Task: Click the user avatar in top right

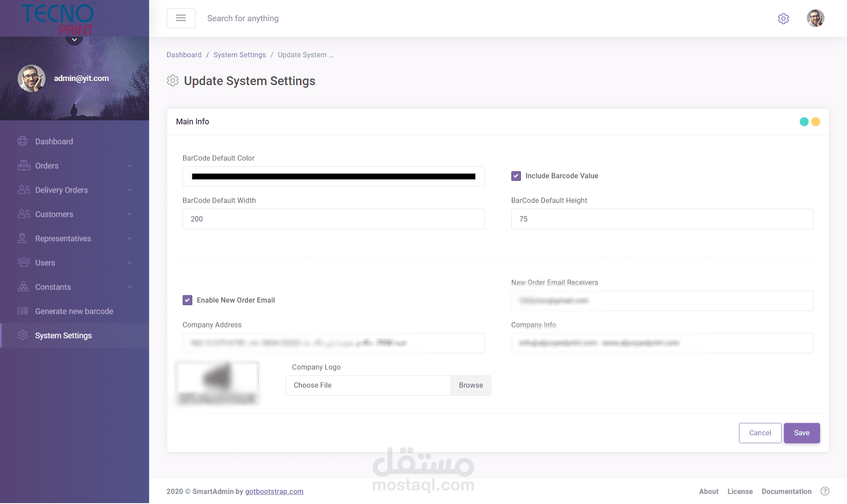Action: pos(815,19)
